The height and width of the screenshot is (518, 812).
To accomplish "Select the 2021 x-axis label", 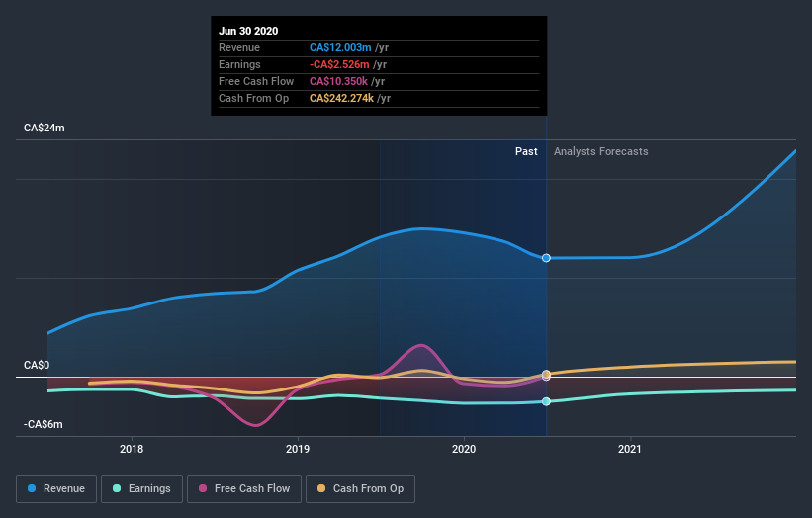I will pyautogui.click(x=630, y=449).
